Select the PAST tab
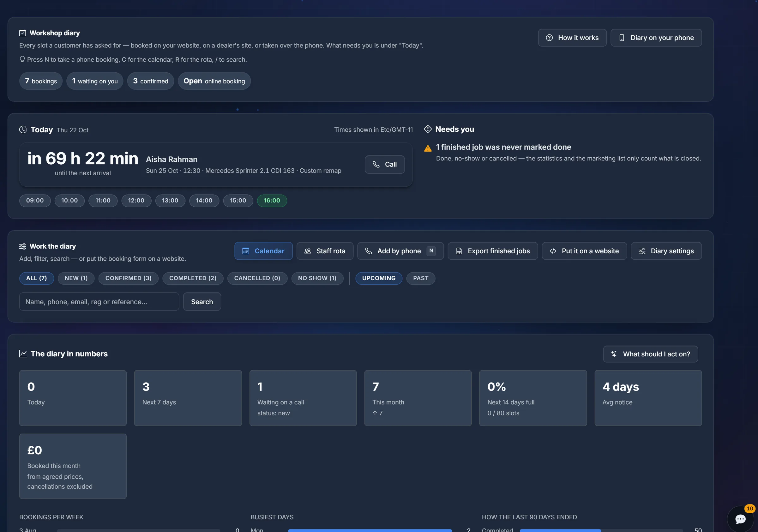 pyautogui.click(x=420, y=278)
